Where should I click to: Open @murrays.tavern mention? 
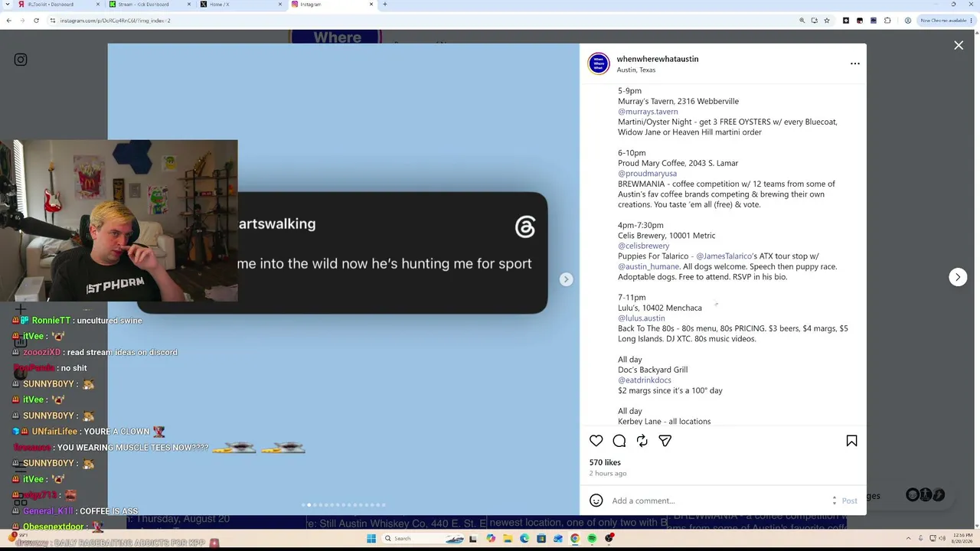tap(648, 112)
